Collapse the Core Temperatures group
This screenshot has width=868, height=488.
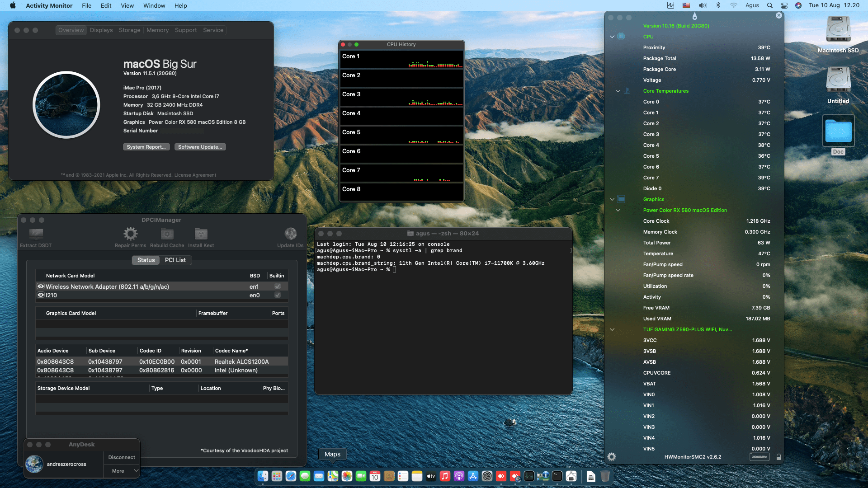click(618, 91)
